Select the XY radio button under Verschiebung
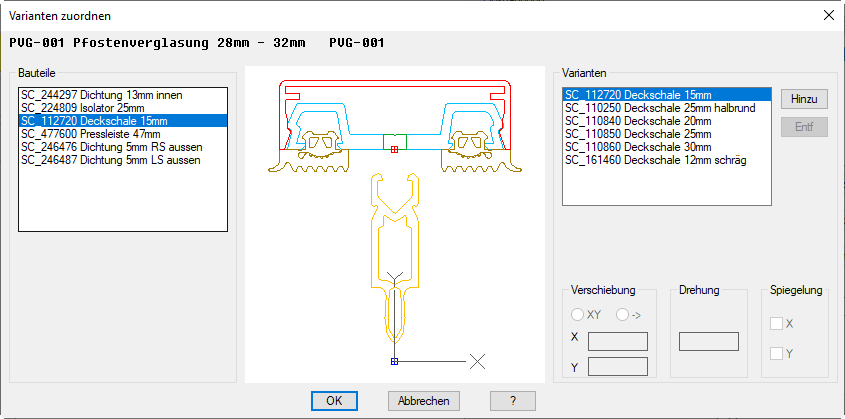The width and height of the screenshot is (845, 419). click(578, 315)
